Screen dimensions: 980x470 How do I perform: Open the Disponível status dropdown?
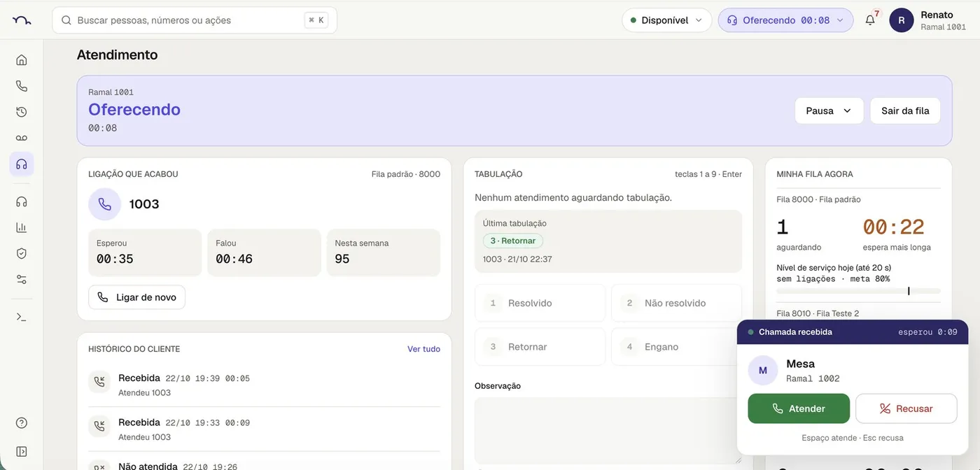pyautogui.click(x=666, y=20)
